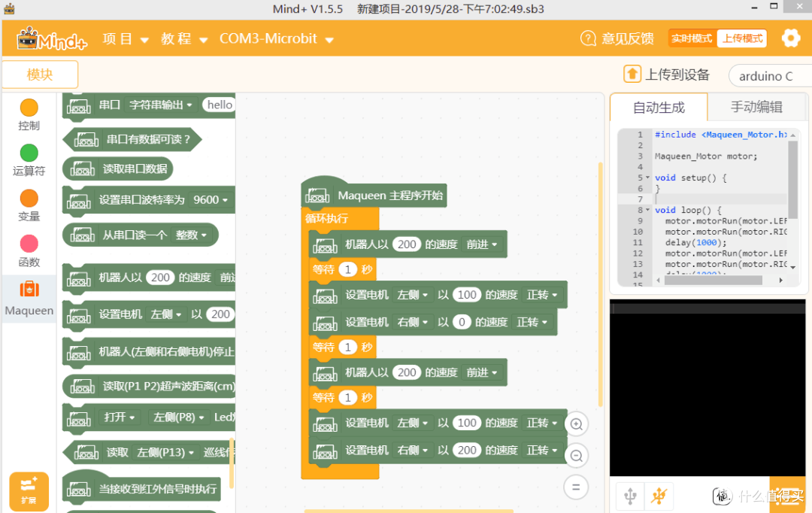Open the 扩展 extensions button
This screenshot has width=812, height=513.
coord(29,491)
